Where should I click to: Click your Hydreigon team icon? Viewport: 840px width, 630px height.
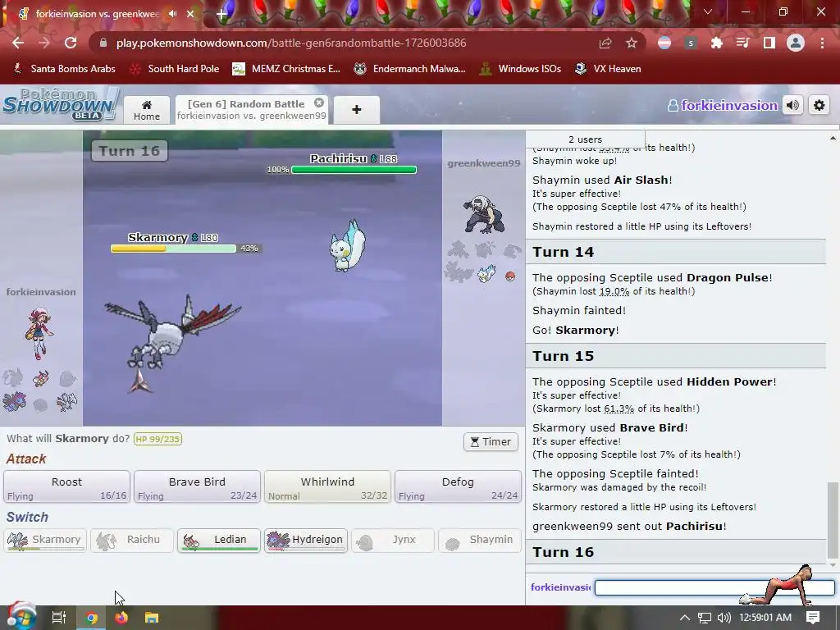pos(15,402)
